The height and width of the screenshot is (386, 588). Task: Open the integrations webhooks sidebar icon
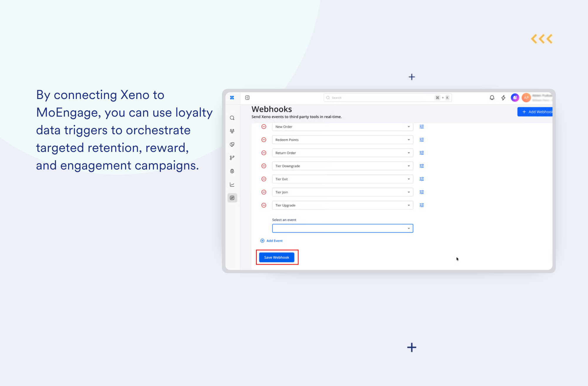pyautogui.click(x=232, y=198)
